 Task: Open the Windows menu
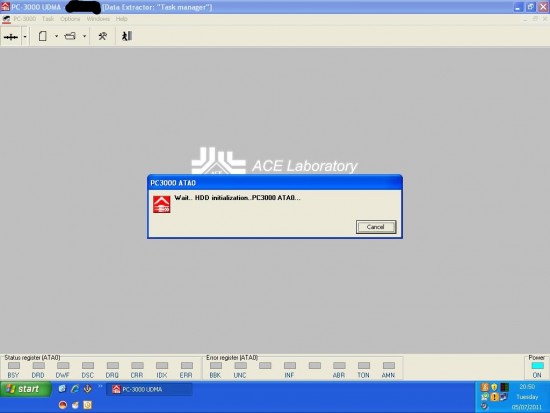(98, 19)
